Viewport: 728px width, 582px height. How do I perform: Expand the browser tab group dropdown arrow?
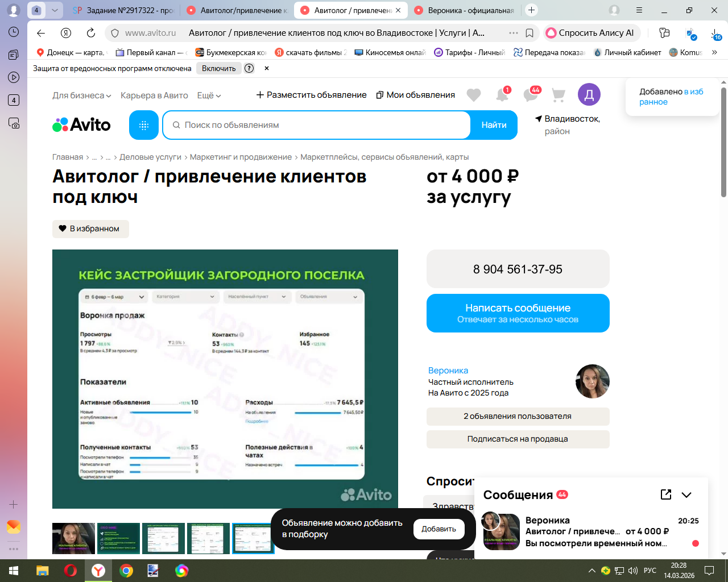click(x=54, y=10)
